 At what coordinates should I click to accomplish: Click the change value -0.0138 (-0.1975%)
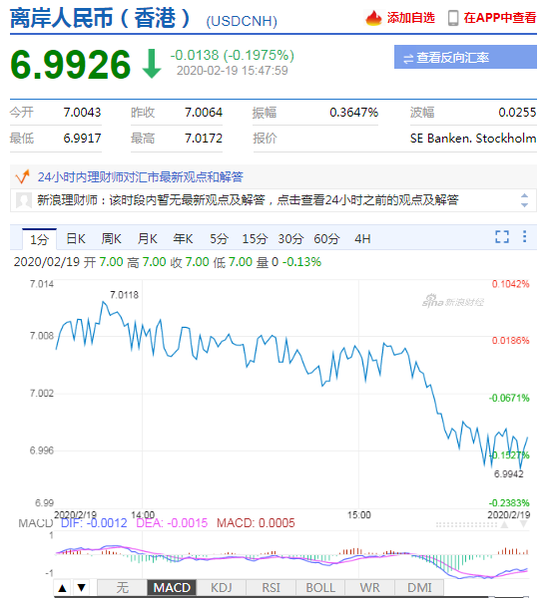click(232, 55)
